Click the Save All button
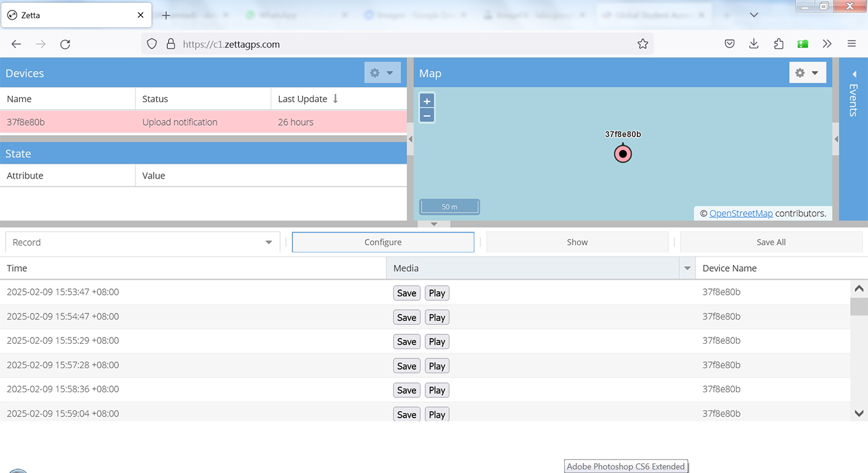This screenshot has height=473, width=868. pos(771,242)
